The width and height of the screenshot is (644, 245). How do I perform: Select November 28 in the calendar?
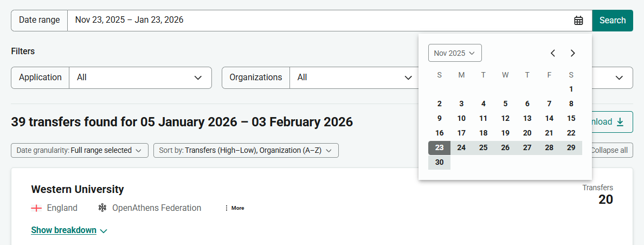tap(549, 148)
